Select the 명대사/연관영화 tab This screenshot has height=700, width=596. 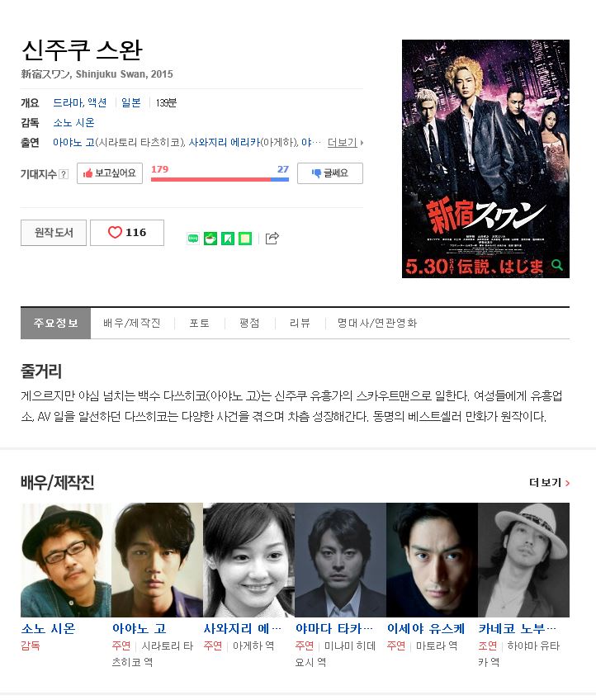(x=377, y=324)
